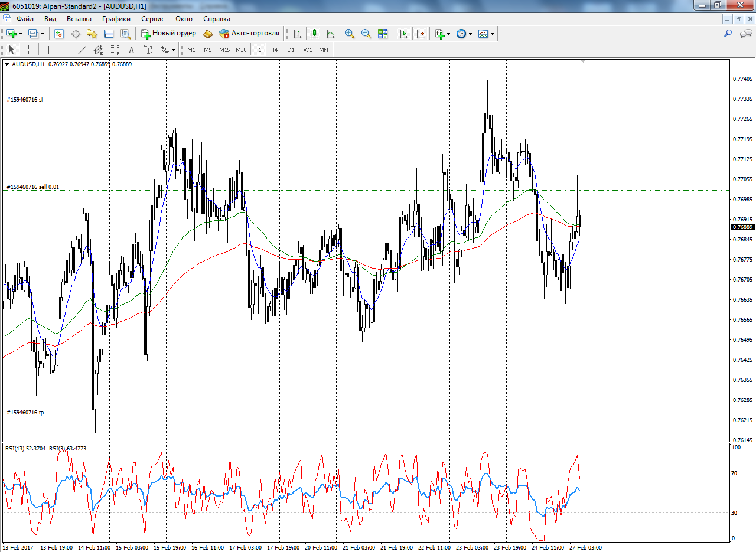Select the Trendline tool
Image resolution: width=756 pixels, height=552 pixels.
(x=82, y=50)
